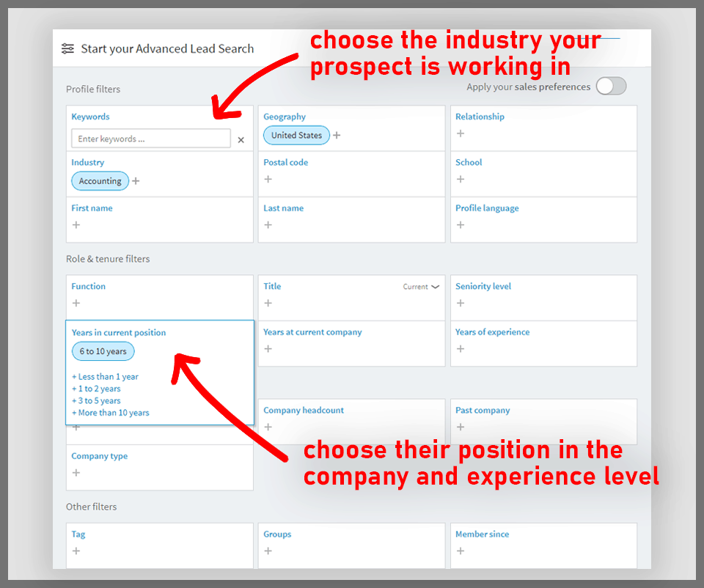Click the Enter keywords input field
Image resolution: width=704 pixels, height=588 pixels.
click(x=151, y=139)
